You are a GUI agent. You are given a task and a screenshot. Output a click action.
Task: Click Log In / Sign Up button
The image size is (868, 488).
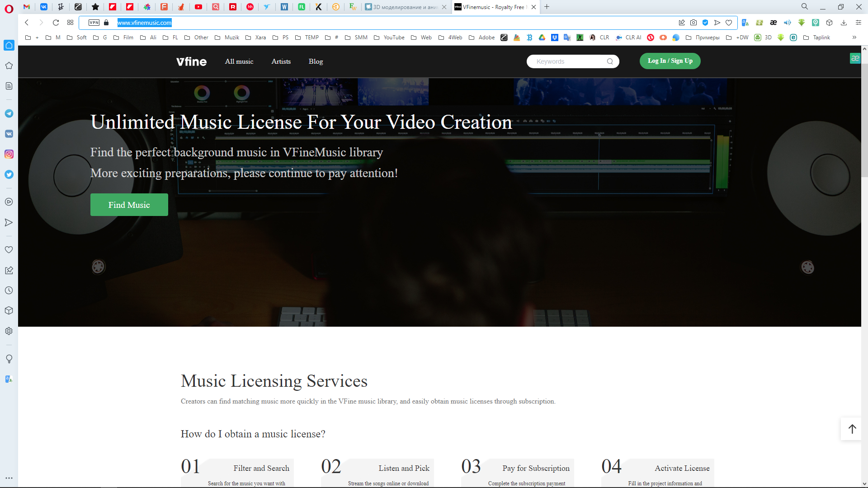670,61
